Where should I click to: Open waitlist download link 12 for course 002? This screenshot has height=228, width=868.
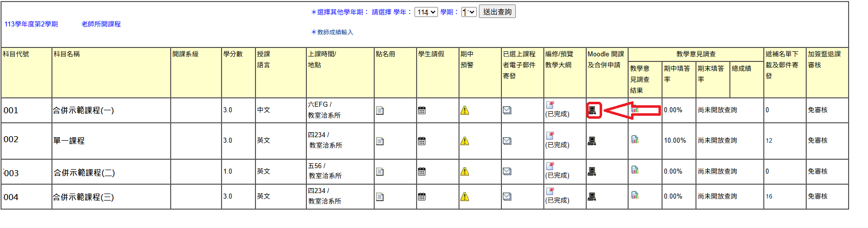pyautogui.click(x=769, y=141)
